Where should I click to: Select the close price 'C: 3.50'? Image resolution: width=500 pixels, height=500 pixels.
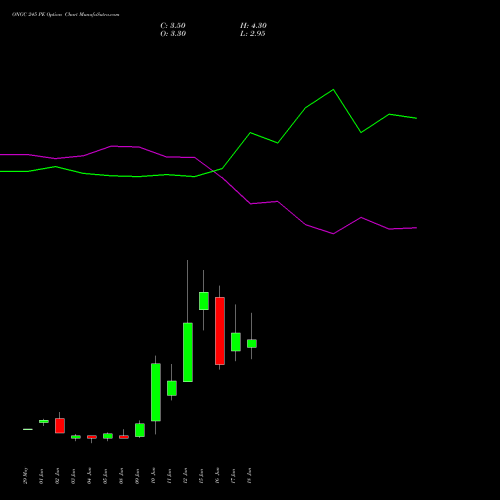(x=173, y=26)
